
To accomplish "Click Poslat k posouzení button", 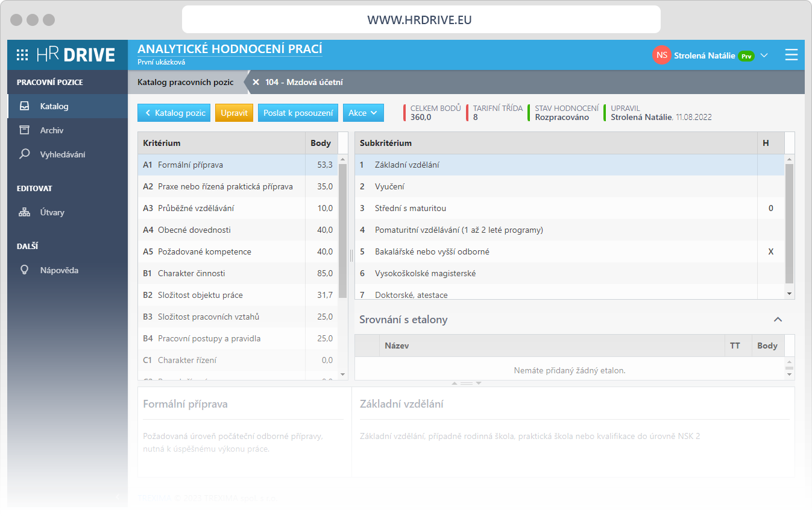I will [298, 113].
